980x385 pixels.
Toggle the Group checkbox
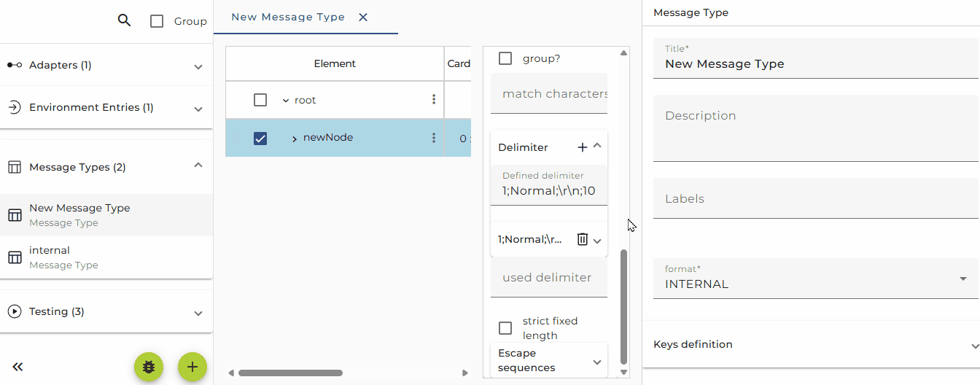[157, 21]
